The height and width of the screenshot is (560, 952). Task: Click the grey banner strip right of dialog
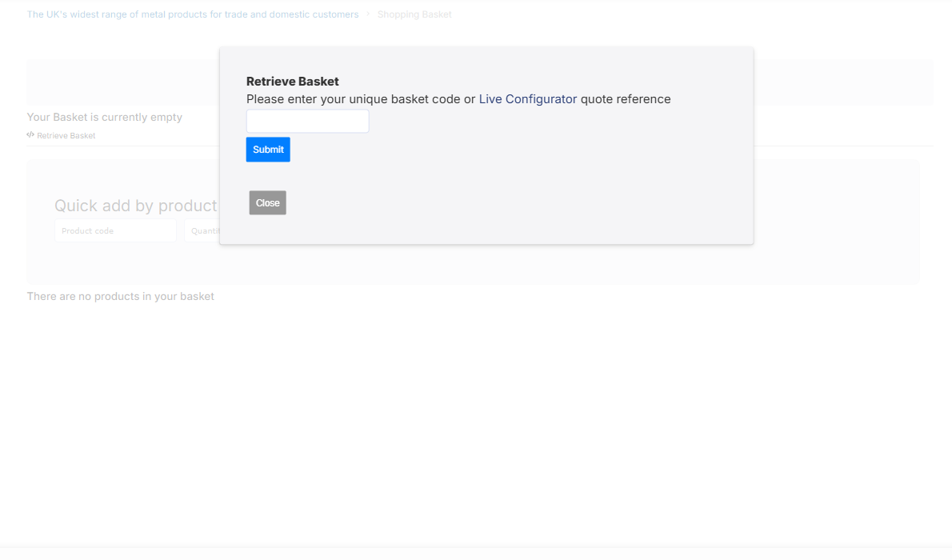pyautogui.click(x=842, y=82)
